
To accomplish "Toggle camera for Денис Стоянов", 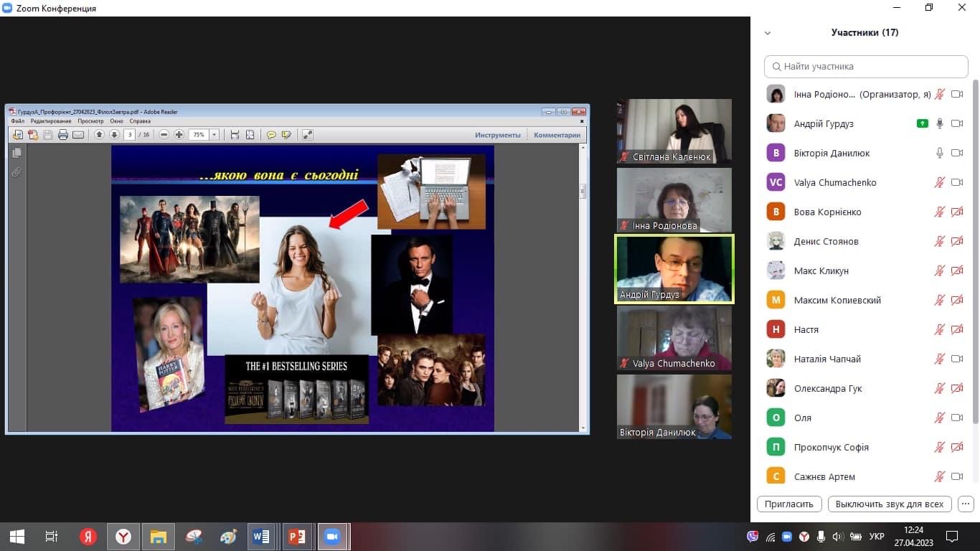I will point(957,241).
